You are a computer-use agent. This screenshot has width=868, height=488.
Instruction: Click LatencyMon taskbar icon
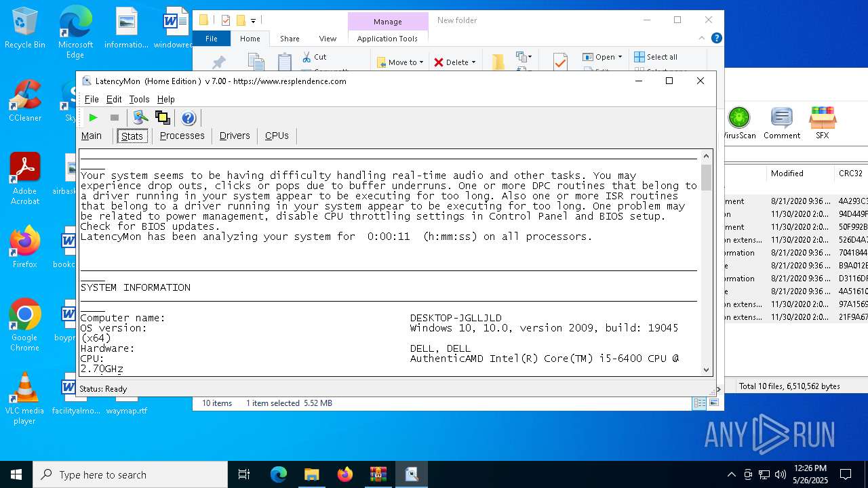point(411,474)
